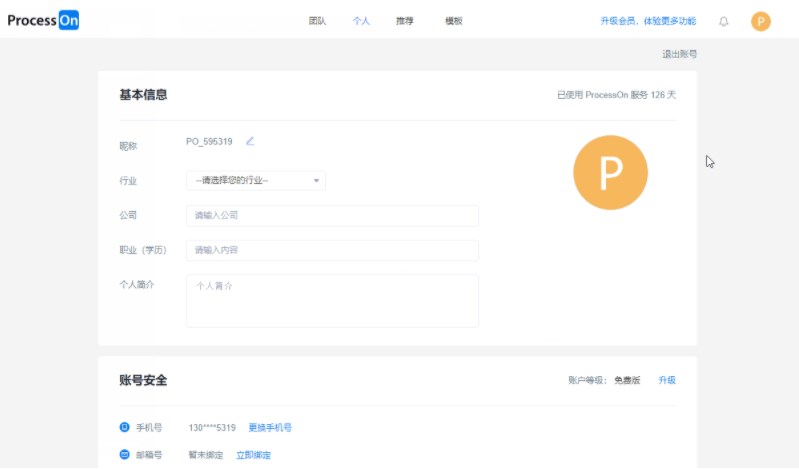This screenshot has height=469, width=799.
Task: Click 升级会员，体验更多功能 link
Action: coord(648,21)
